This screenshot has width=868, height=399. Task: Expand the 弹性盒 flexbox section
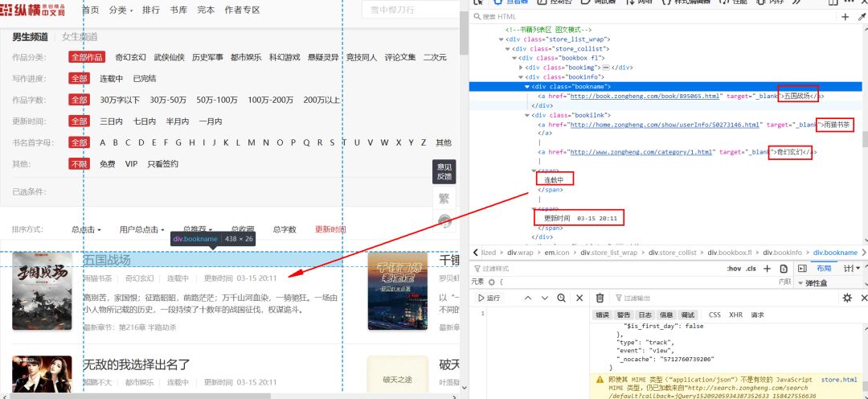801,283
